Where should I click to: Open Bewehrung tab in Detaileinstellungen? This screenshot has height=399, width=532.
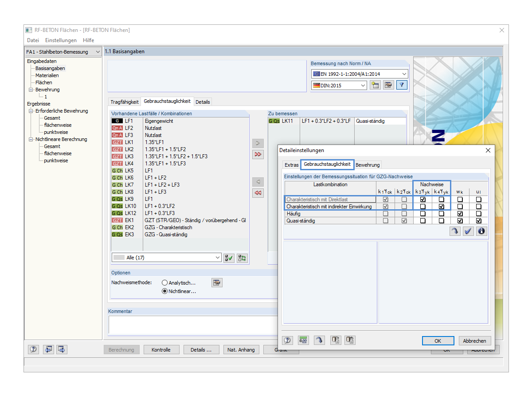pos(368,165)
